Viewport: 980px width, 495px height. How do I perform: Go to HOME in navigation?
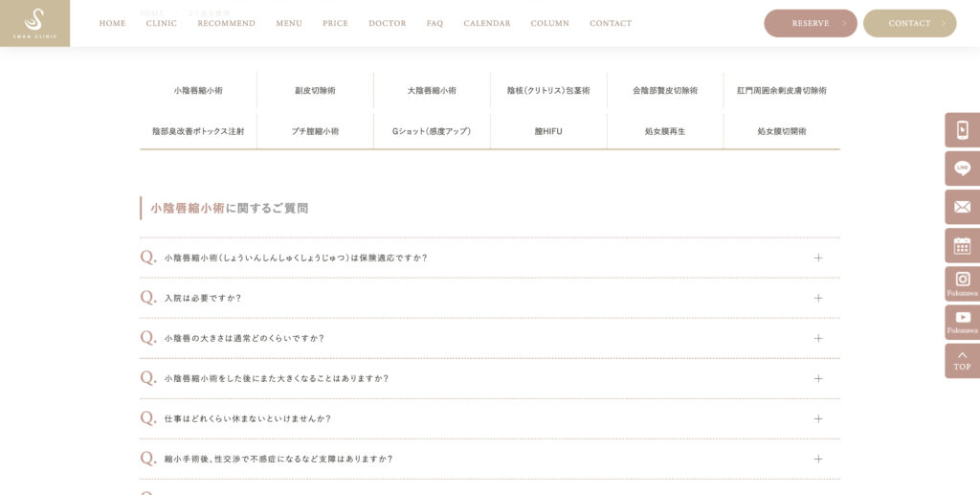pos(113,23)
